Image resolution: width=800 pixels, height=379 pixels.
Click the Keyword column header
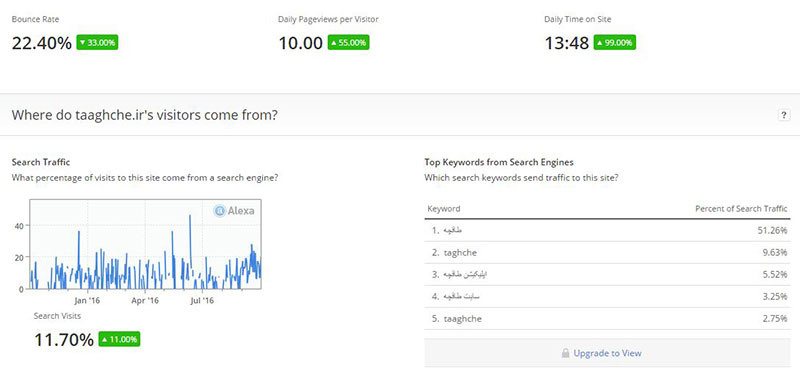(x=444, y=209)
